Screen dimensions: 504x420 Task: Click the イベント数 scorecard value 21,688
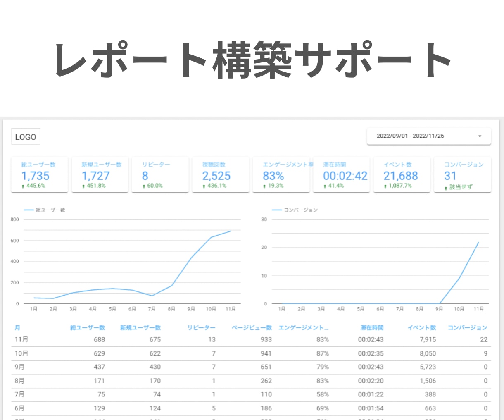pyautogui.click(x=401, y=176)
